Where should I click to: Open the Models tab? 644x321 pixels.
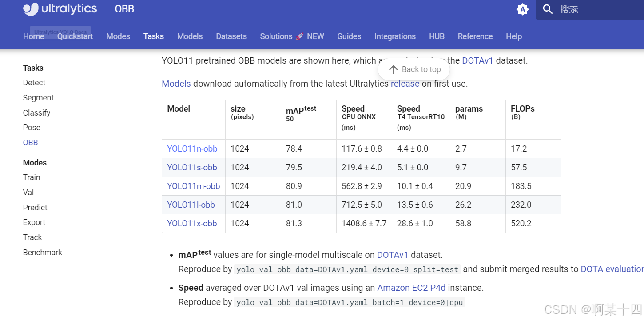pyautogui.click(x=190, y=36)
